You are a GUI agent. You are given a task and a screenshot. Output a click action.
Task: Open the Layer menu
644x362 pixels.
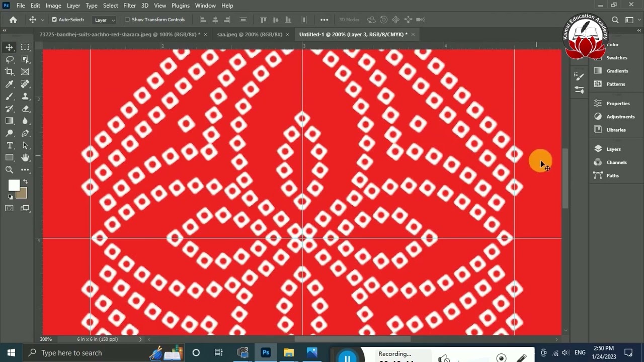(73, 6)
